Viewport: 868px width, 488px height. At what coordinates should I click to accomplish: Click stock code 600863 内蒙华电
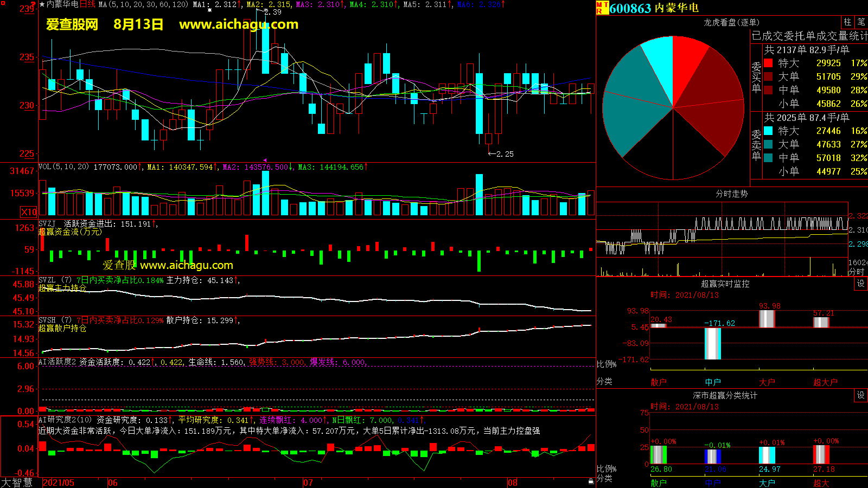(654, 8)
